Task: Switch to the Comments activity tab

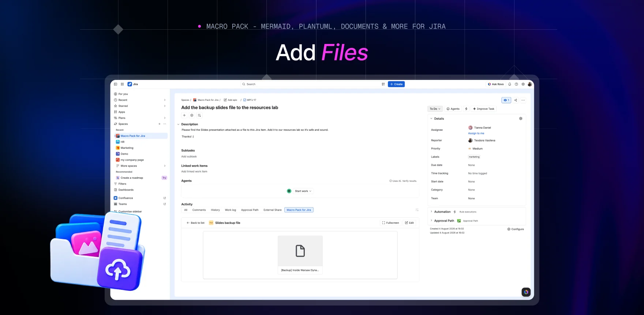Action: [199, 210]
